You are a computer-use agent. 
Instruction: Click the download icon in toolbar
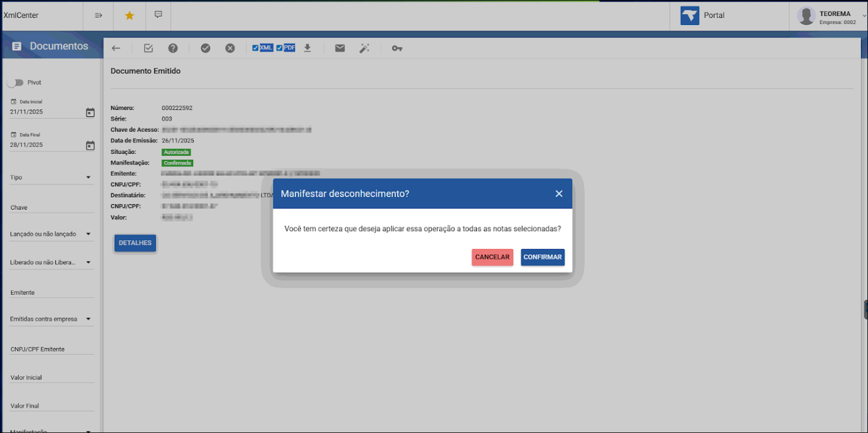[x=307, y=48]
